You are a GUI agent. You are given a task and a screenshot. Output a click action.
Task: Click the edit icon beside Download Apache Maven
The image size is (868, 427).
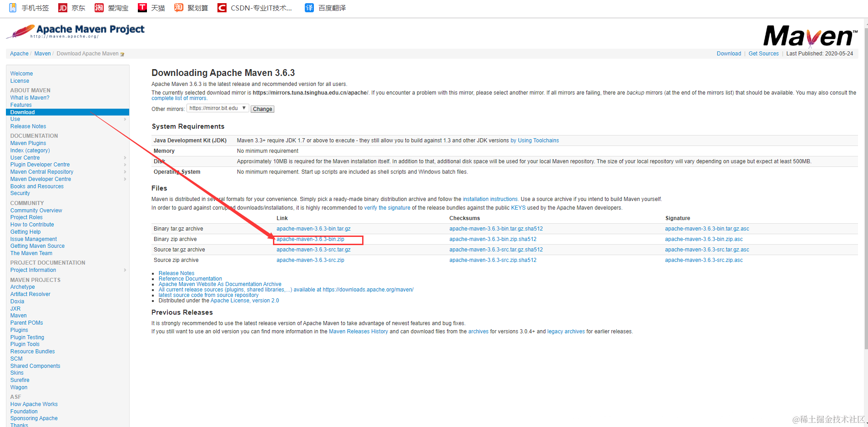122,54
